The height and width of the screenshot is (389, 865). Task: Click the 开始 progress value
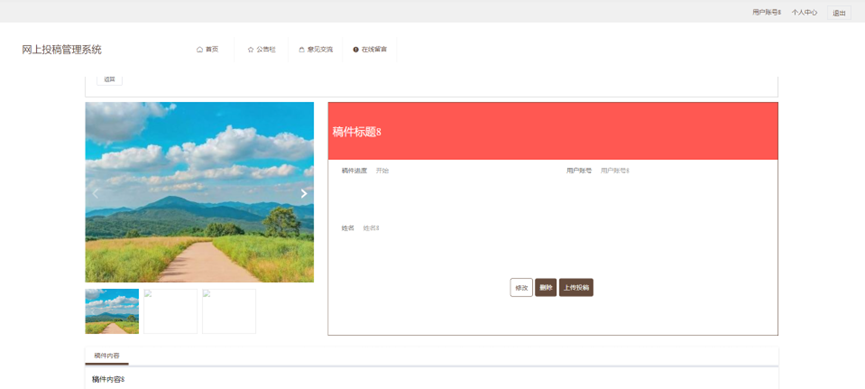(x=382, y=171)
